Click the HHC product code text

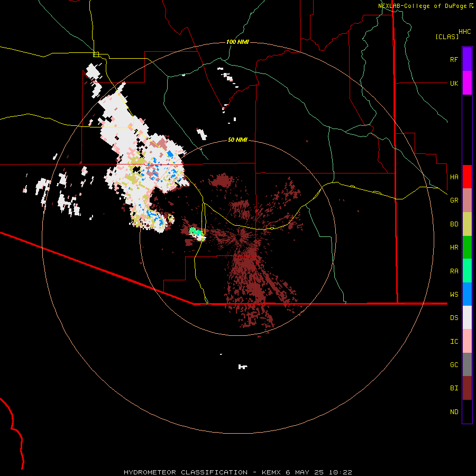point(465,32)
